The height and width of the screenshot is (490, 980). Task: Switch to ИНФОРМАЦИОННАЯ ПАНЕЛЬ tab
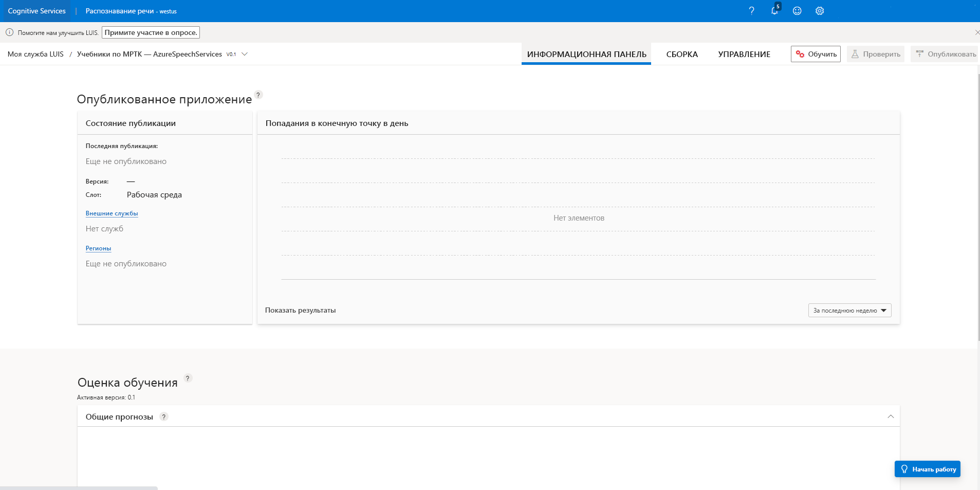pyautogui.click(x=586, y=54)
